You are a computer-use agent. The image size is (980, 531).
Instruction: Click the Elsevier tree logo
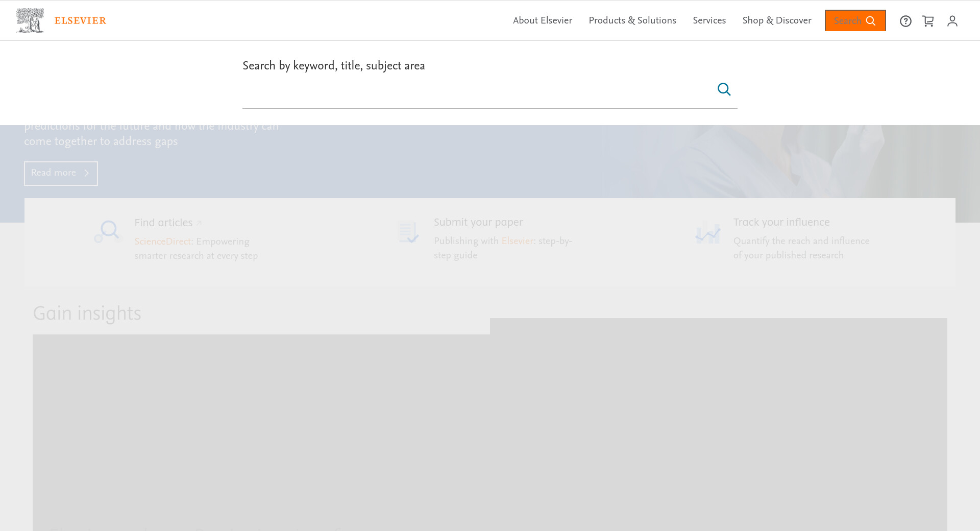(30, 20)
